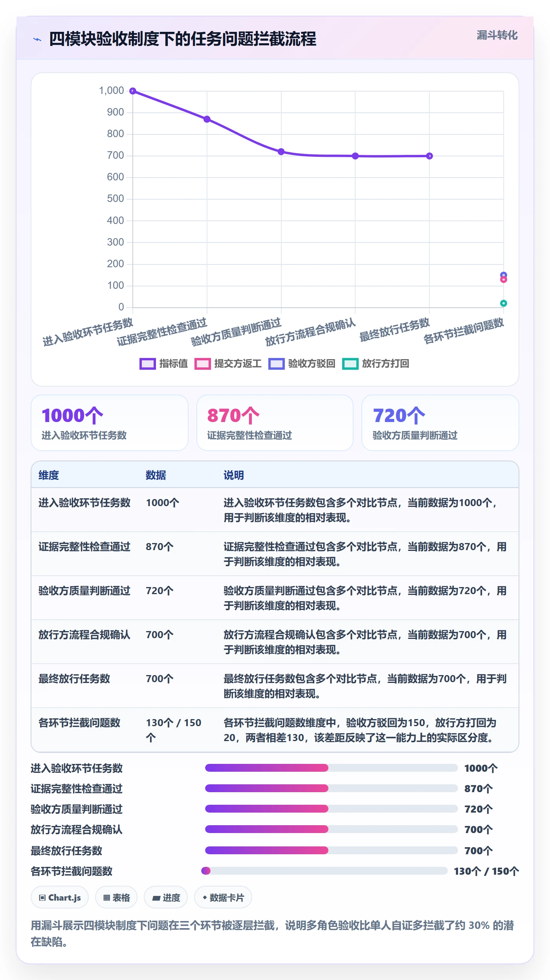The image size is (550, 980).
Task: Click the 漏斗转化 tag in header
Action: click(497, 35)
